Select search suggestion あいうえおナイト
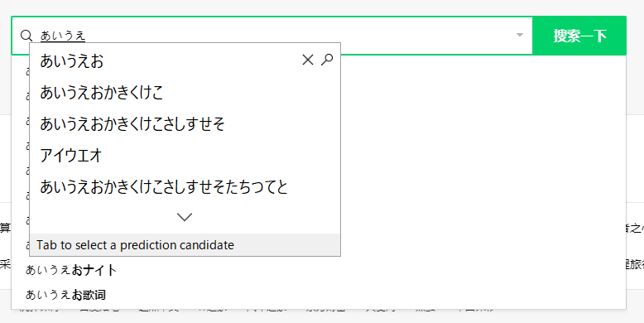This screenshot has width=644, height=323. (x=71, y=270)
